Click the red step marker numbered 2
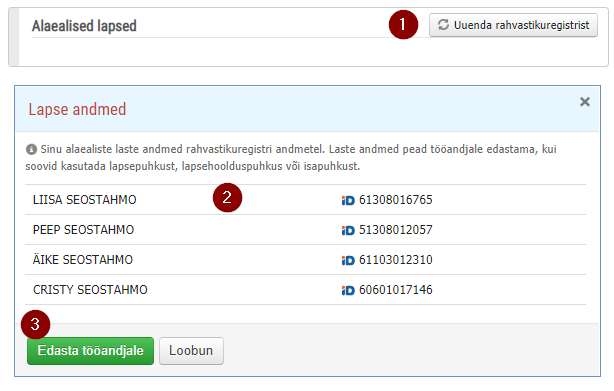This screenshot has height=391, width=614. [227, 198]
